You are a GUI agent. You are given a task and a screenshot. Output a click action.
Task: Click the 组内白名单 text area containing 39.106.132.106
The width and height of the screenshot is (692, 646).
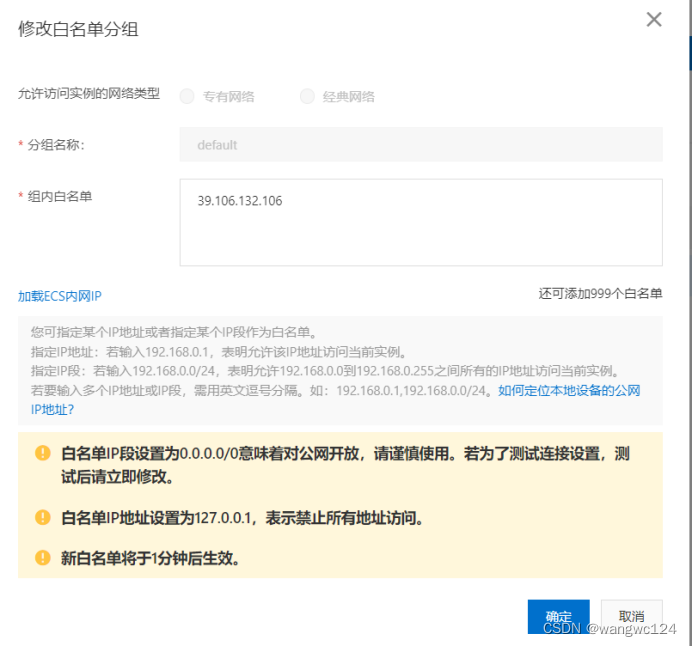tap(421, 222)
